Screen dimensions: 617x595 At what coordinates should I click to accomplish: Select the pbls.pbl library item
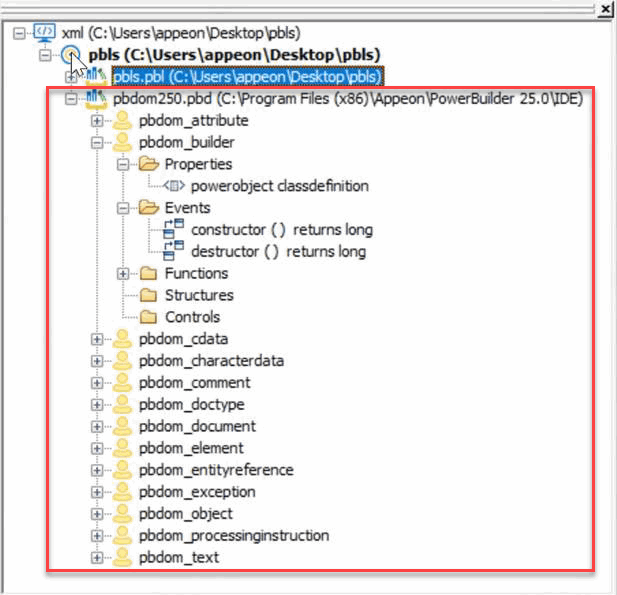point(247,76)
